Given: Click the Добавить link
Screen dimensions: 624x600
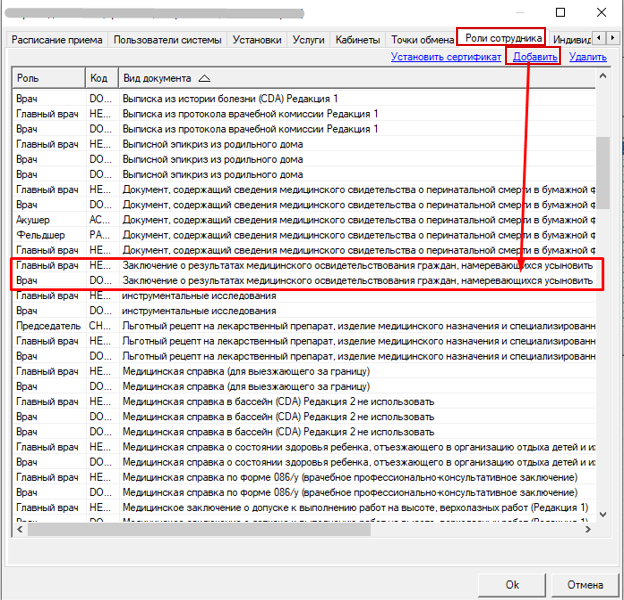Looking at the screenshot, I should pos(535,57).
